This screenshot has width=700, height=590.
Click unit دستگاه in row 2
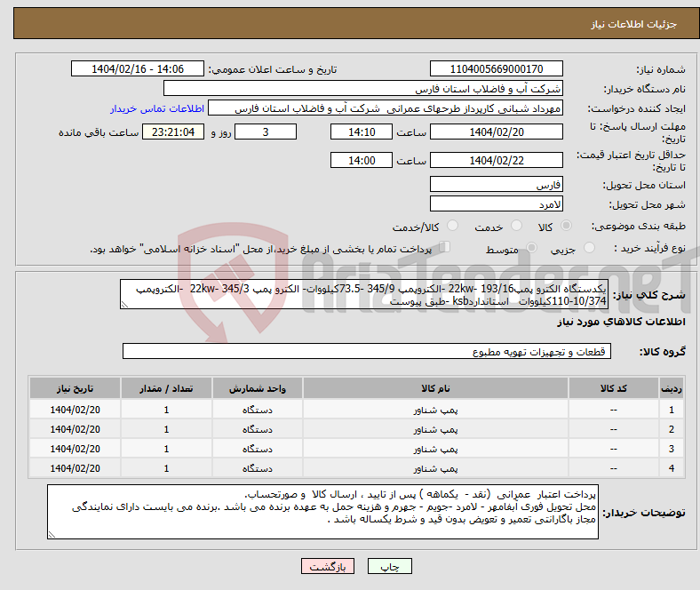258,430
